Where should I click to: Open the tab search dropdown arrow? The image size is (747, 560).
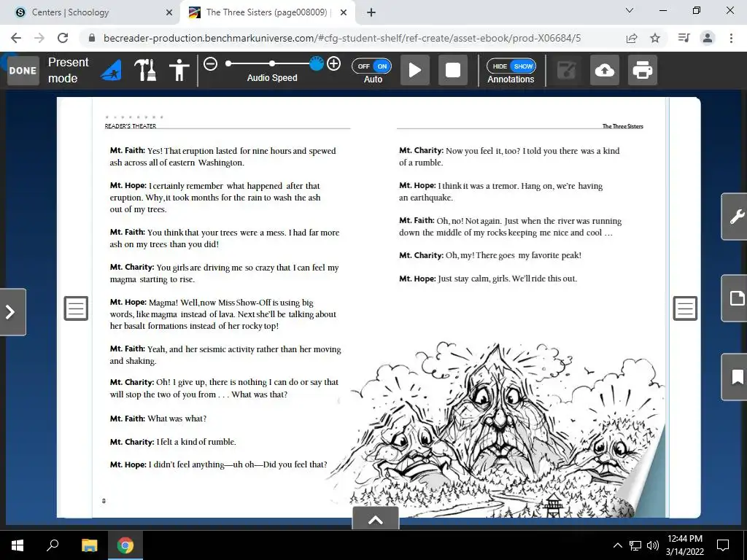[630, 10]
